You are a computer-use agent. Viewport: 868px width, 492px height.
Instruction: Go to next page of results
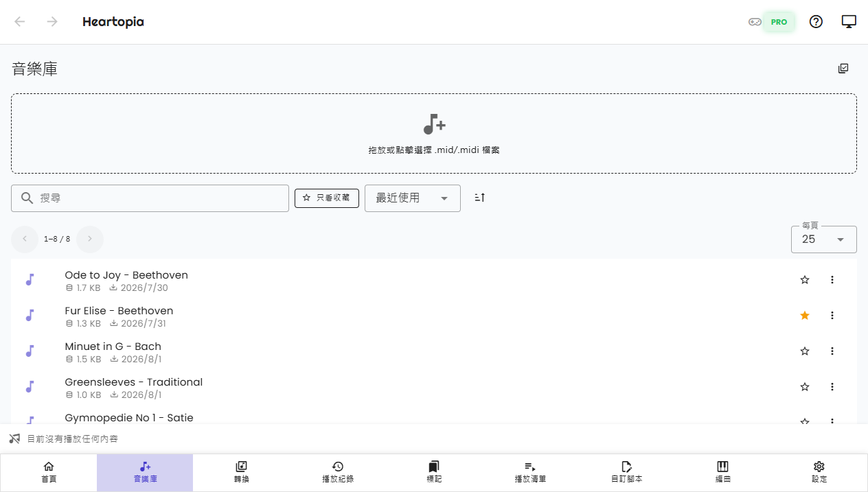click(90, 239)
